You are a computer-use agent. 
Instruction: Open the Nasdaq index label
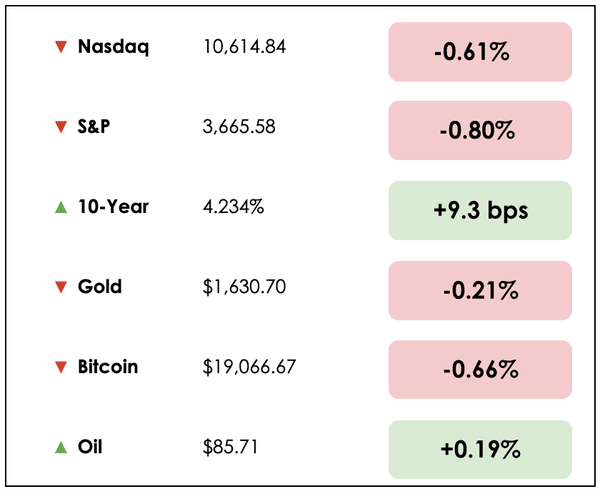113,47
